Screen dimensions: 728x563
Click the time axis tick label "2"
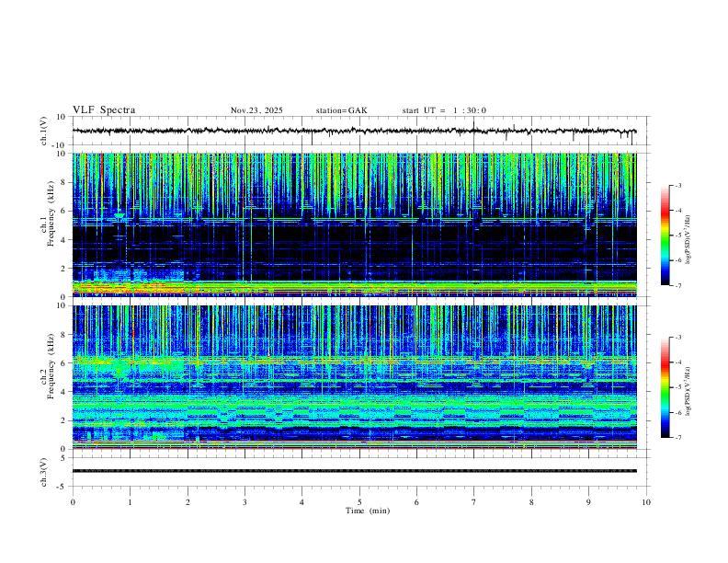(188, 502)
